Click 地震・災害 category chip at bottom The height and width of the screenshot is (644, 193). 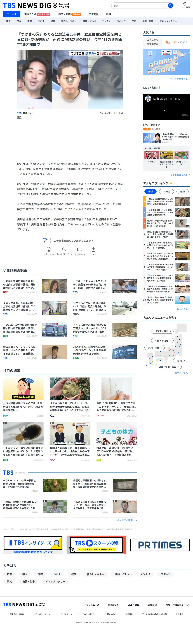click(x=28, y=581)
